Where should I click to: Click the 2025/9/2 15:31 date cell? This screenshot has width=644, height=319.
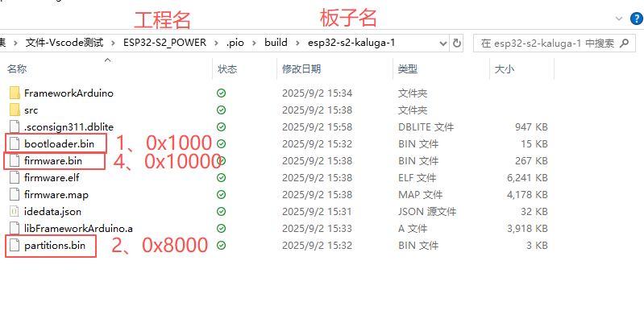click(317, 212)
